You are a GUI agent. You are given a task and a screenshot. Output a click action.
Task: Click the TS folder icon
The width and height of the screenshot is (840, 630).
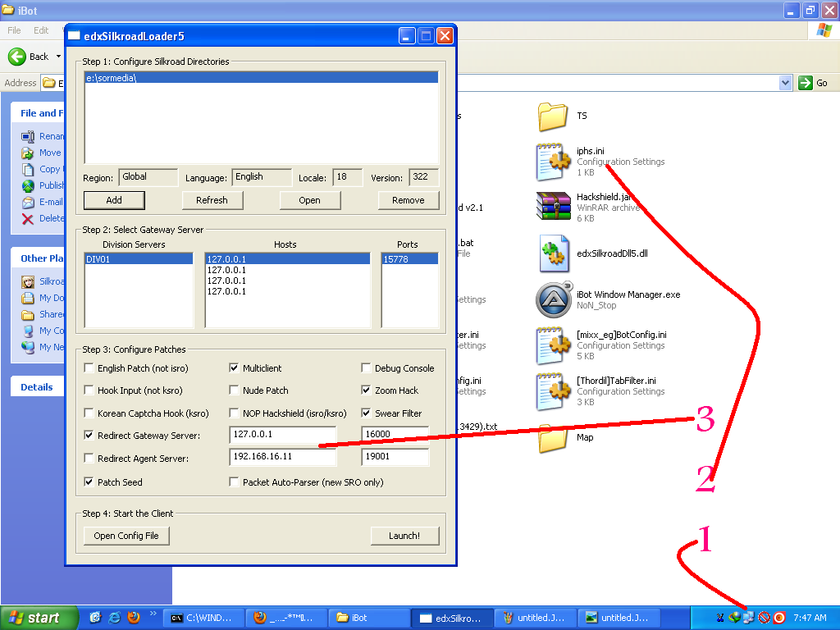[x=552, y=116]
